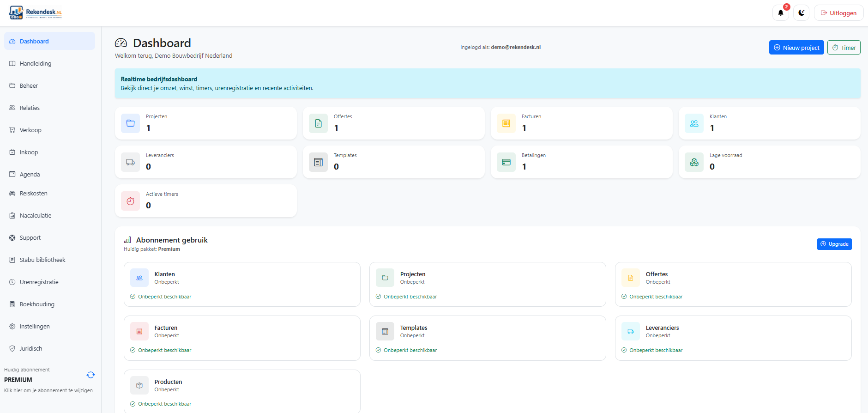
Task: Create a new project with Nieuw project
Action: click(x=796, y=48)
